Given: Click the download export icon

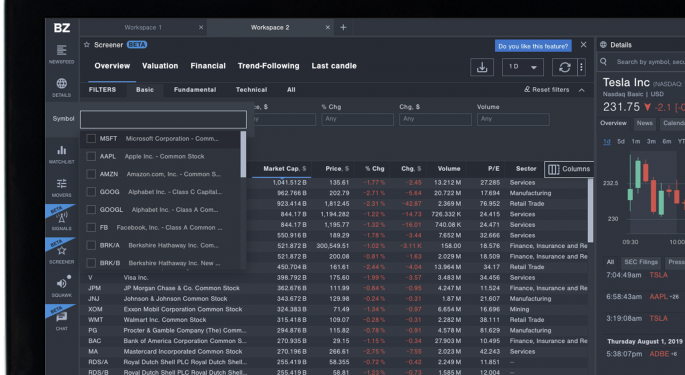Looking at the screenshot, I should pyautogui.click(x=482, y=67).
